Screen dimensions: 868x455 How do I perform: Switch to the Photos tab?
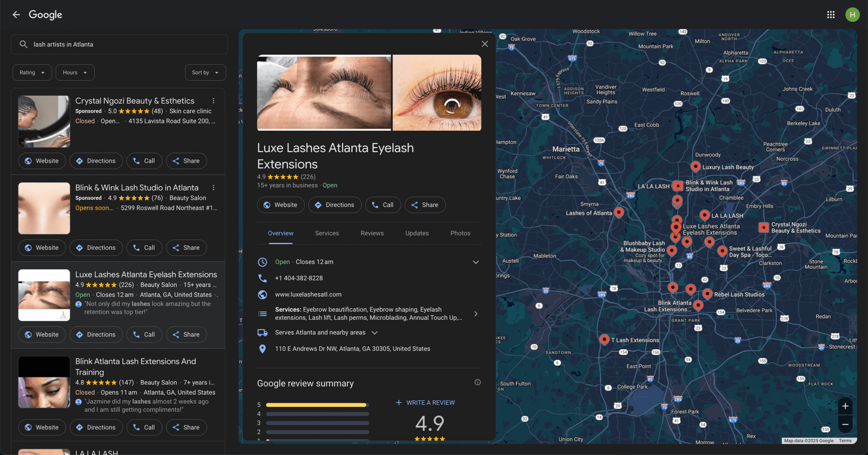(x=461, y=233)
